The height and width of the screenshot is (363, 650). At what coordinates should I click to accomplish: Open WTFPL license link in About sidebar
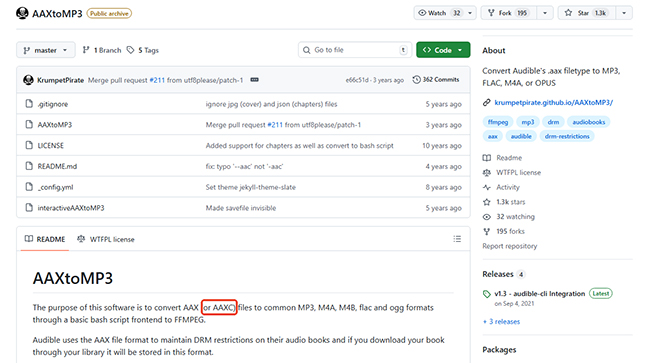pos(512,172)
